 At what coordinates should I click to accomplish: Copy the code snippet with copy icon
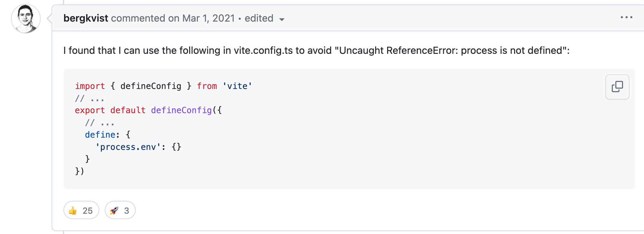(617, 87)
